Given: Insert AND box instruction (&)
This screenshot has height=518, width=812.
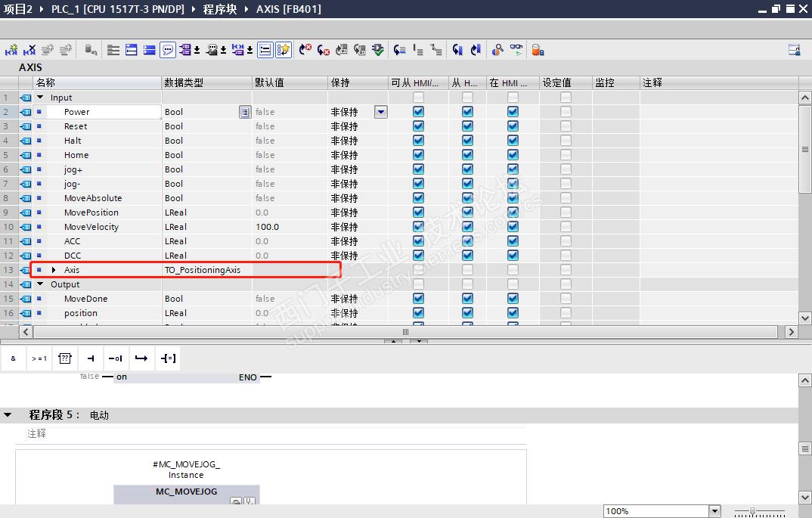Looking at the screenshot, I should [14, 358].
